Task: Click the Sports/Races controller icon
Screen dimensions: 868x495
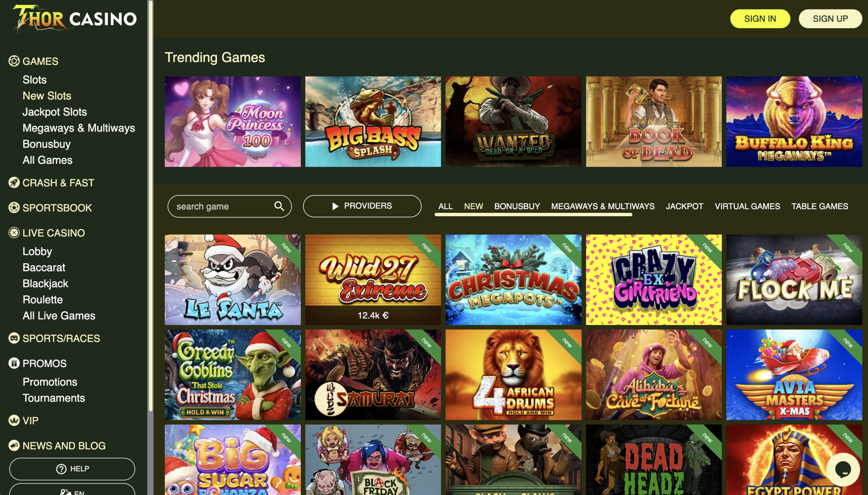Action: coord(14,338)
